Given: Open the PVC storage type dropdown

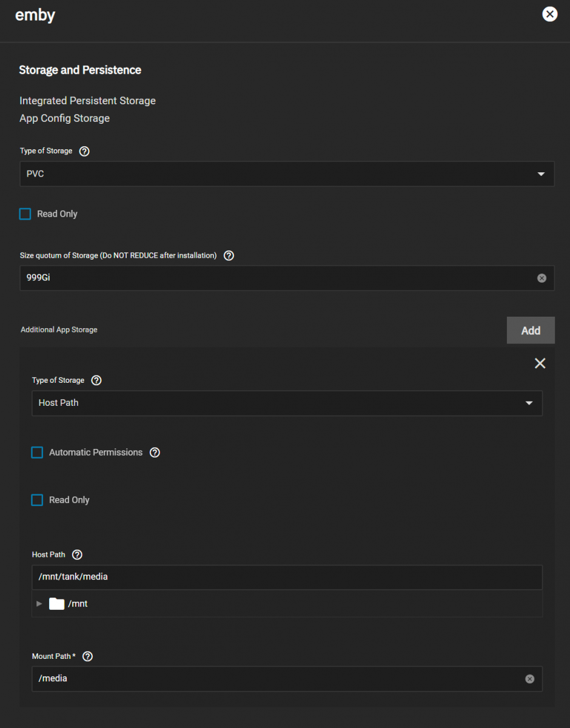Looking at the screenshot, I should click(287, 174).
